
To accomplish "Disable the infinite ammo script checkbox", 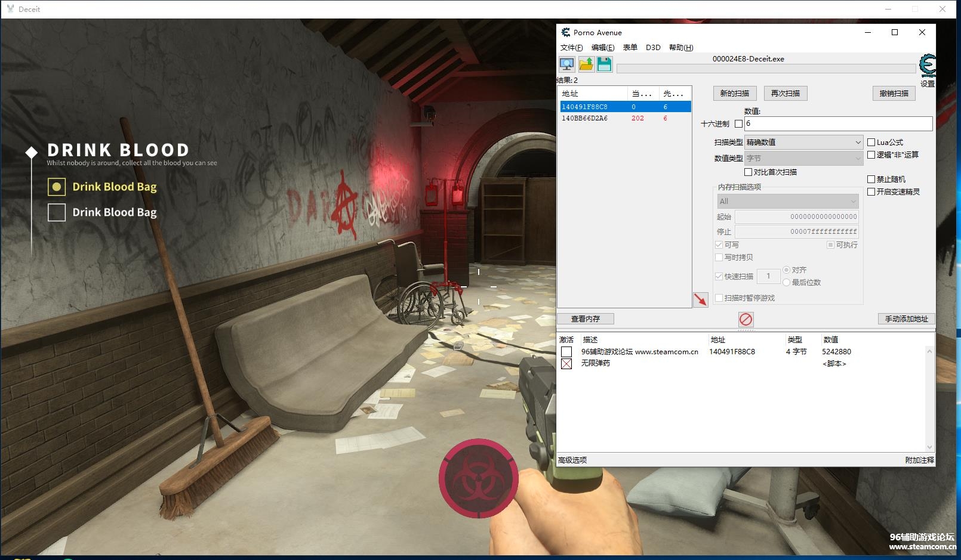I will click(566, 364).
